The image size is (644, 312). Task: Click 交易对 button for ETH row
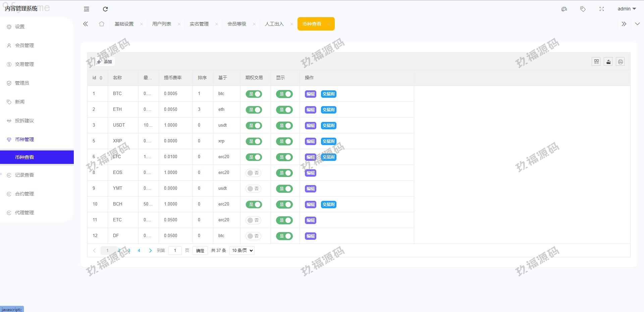point(328,110)
